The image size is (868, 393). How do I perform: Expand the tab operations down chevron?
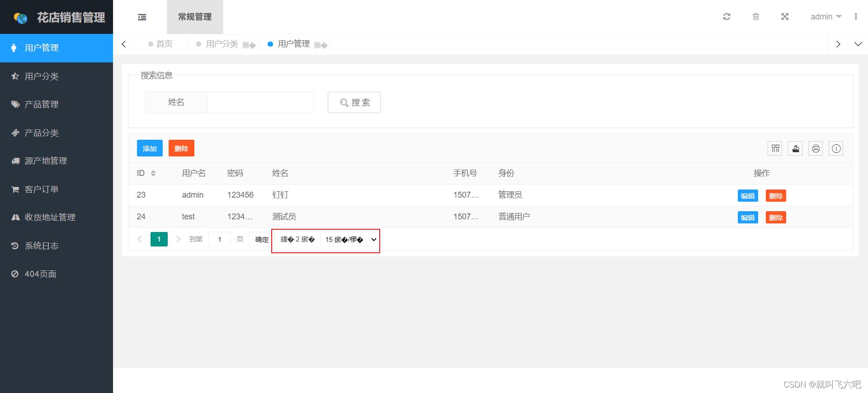click(x=858, y=44)
